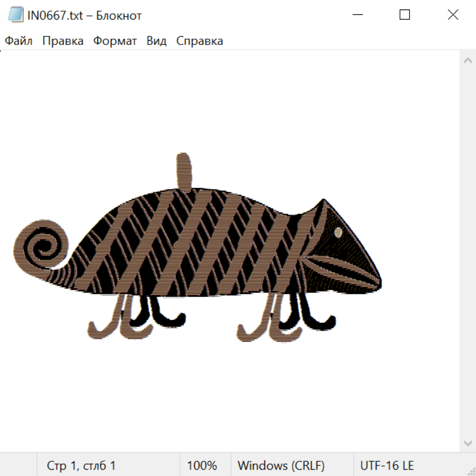Image resolution: width=476 pixels, height=476 pixels.
Task: Click the resize grip in bottom-right corner
Action: (x=471, y=471)
